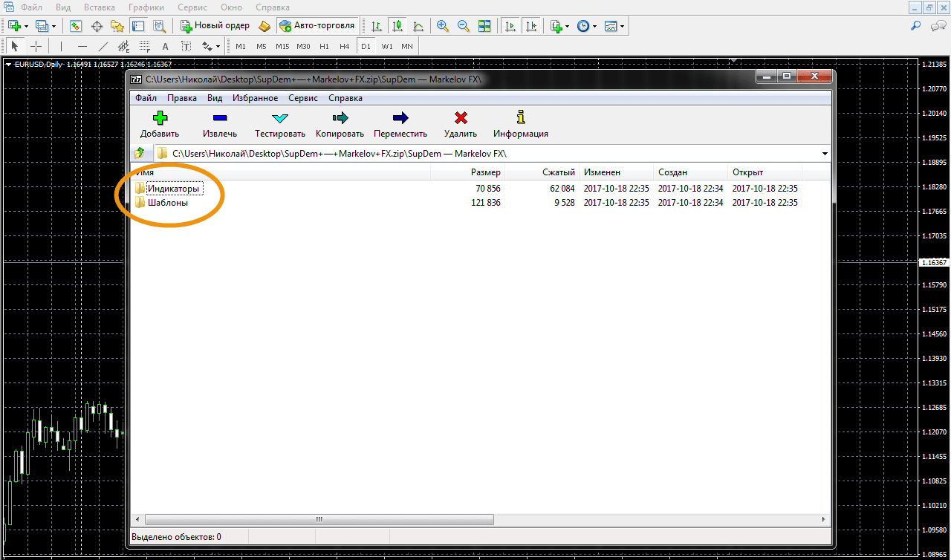Select the trendline drawing tool
This screenshot has width=951, height=560.
tap(103, 46)
